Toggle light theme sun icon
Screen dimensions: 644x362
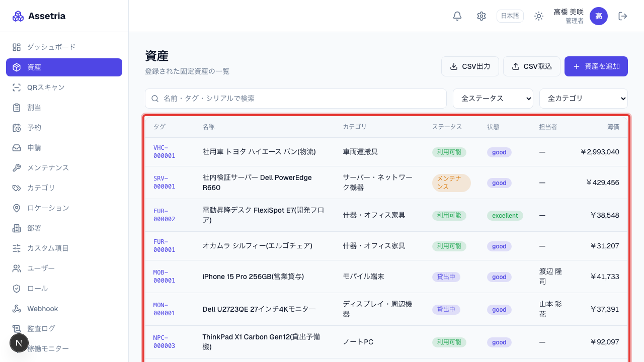[x=539, y=16]
